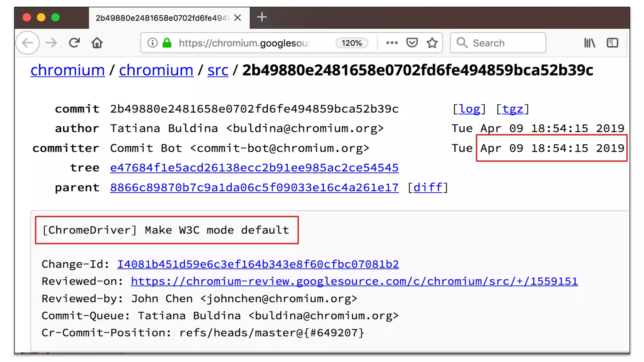Click the browser back arrow button

click(x=28, y=43)
